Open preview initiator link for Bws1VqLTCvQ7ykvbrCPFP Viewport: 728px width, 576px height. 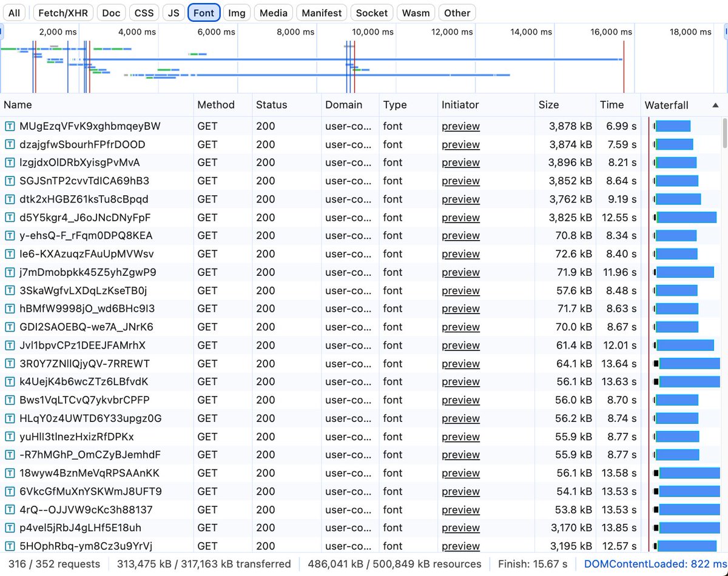[460, 400]
